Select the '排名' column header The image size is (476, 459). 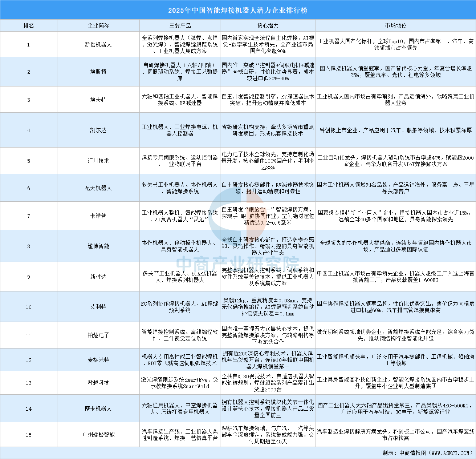[x=29, y=26]
